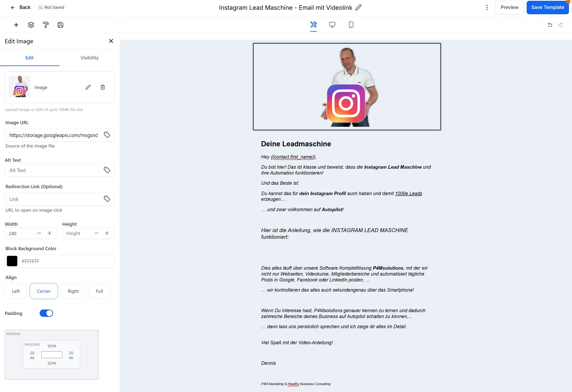Screen dimensions: 572x392
Task: Open three-dot more options menu
Action: pyautogui.click(x=487, y=7)
